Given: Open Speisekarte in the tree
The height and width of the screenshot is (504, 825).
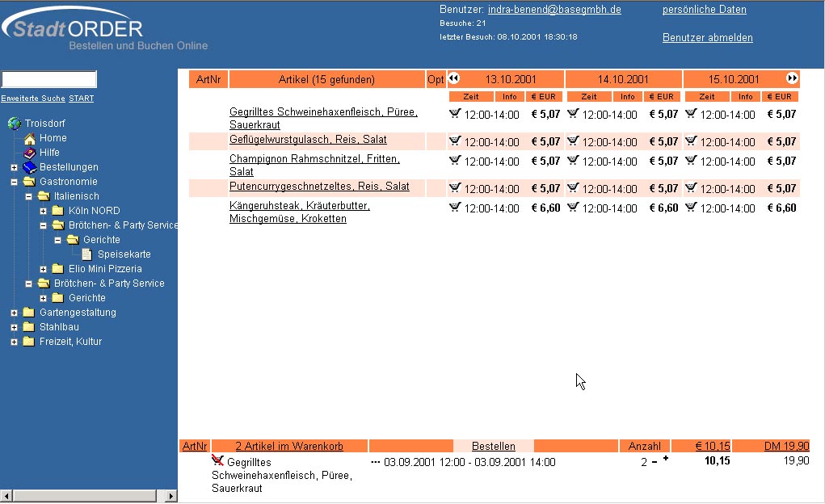Looking at the screenshot, I should 124,254.
